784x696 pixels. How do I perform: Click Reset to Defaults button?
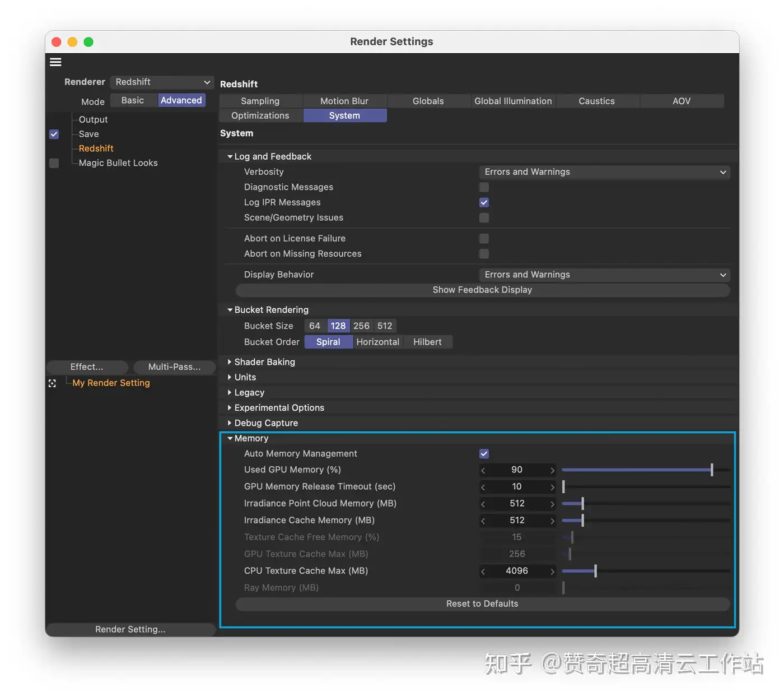[482, 604]
